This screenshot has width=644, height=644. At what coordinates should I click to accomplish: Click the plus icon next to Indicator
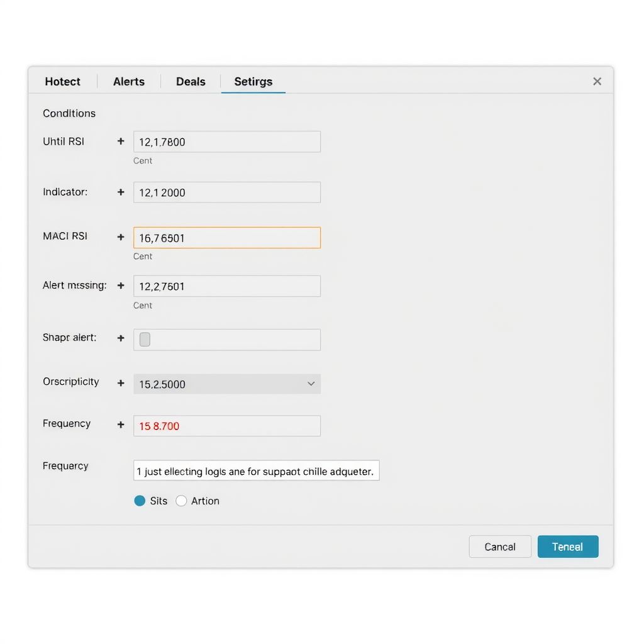click(x=121, y=192)
